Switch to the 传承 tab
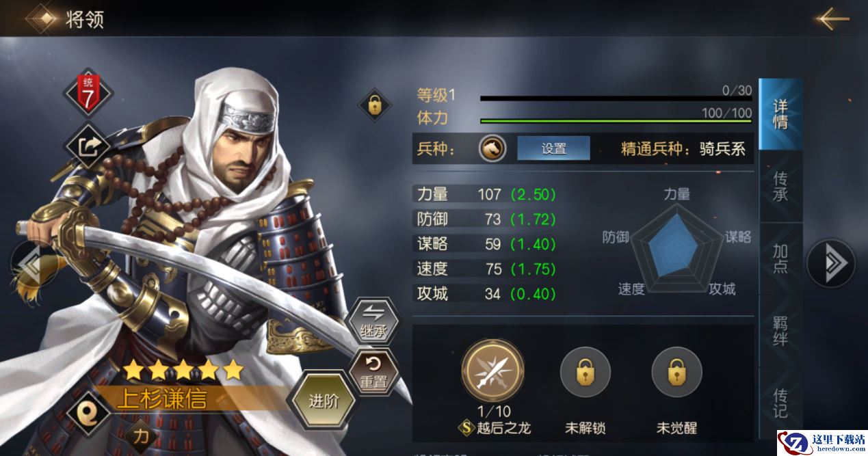This screenshot has height=456, width=868. click(x=780, y=187)
